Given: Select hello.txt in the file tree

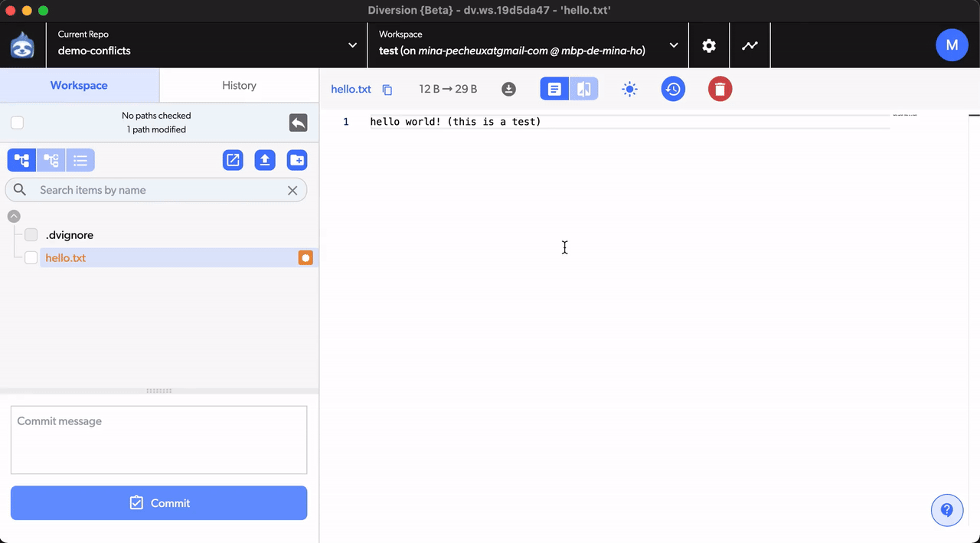Looking at the screenshot, I should point(66,258).
